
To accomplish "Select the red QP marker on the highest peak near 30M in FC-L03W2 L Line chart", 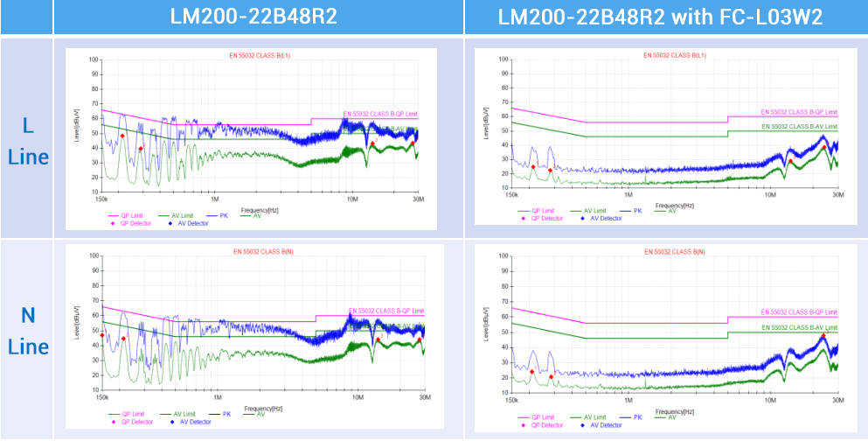I will 824,147.
